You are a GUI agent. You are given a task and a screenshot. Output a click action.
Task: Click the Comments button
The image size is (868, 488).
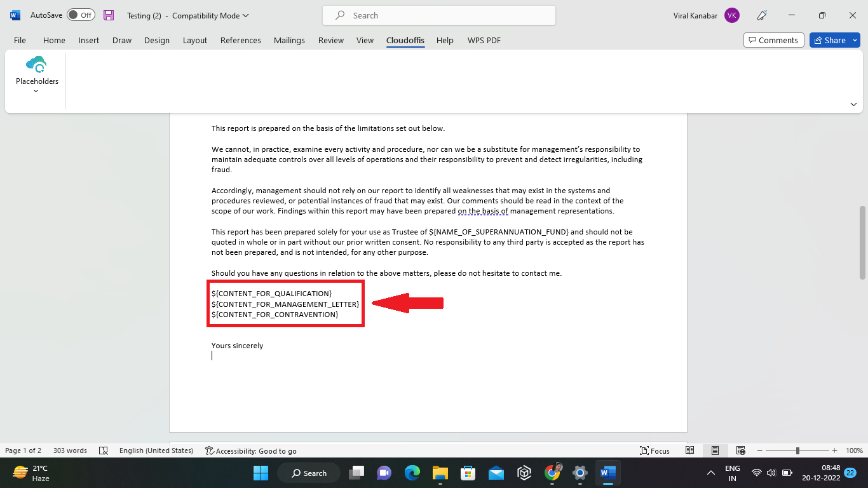click(x=773, y=40)
